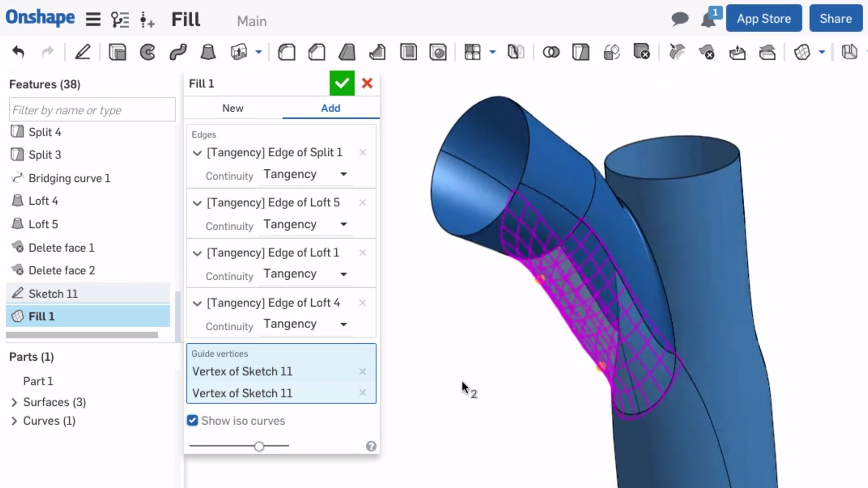This screenshot has width=868, height=488.
Task: Collapse the Edge of Split 1 entry
Action: [x=197, y=153]
